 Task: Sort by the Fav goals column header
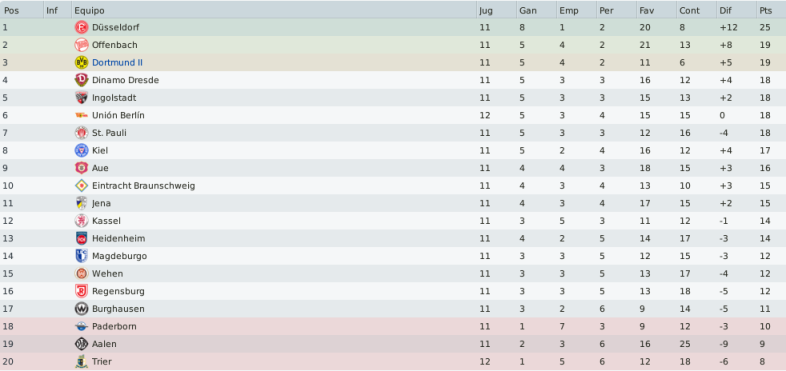point(656,10)
